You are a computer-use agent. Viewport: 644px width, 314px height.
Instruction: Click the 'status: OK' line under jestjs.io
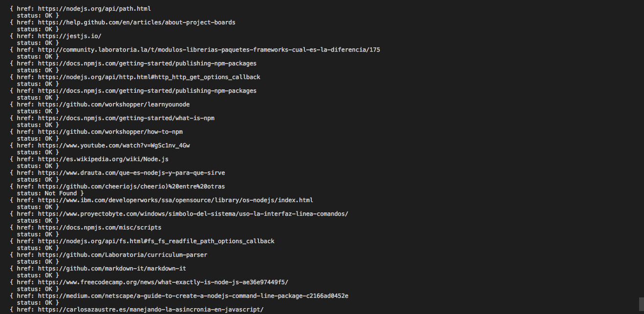(38, 43)
